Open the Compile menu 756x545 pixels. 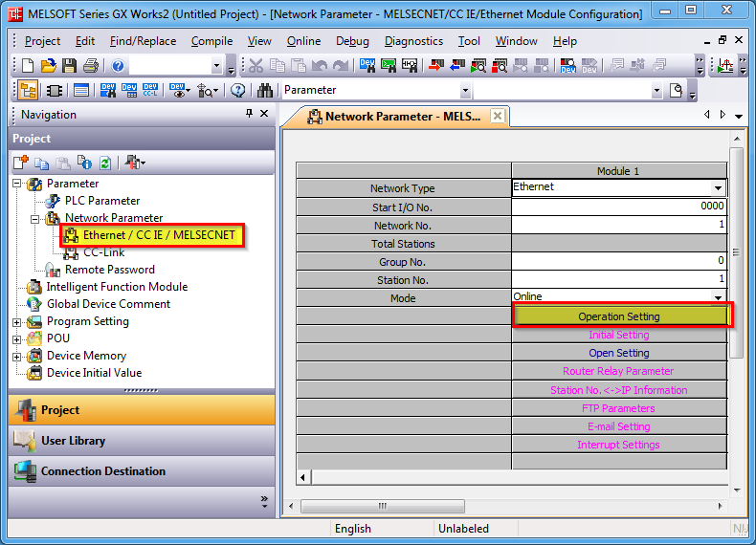(211, 41)
